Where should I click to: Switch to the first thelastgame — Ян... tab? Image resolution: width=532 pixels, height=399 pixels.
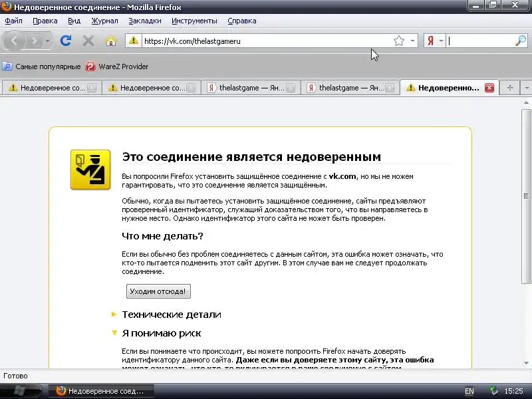point(251,88)
